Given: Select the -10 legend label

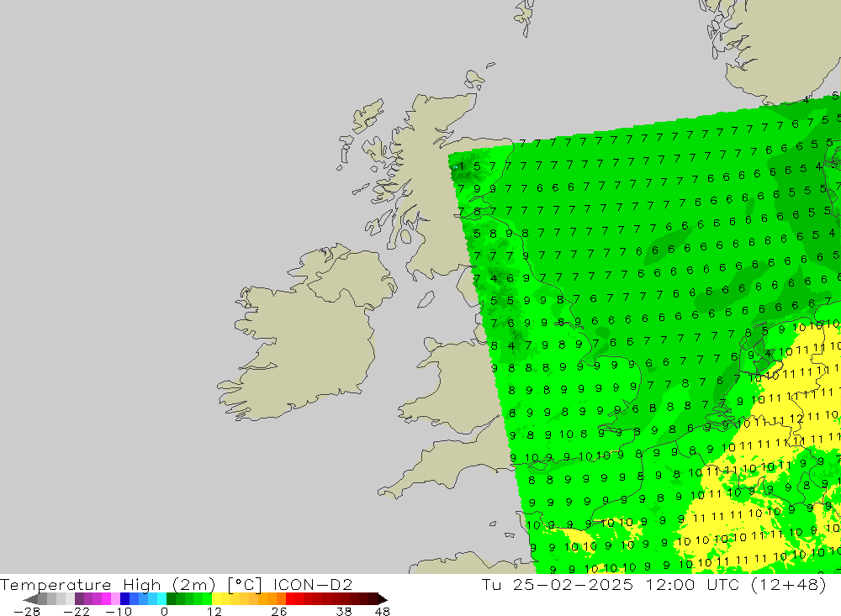Looking at the screenshot, I should tap(118, 611).
